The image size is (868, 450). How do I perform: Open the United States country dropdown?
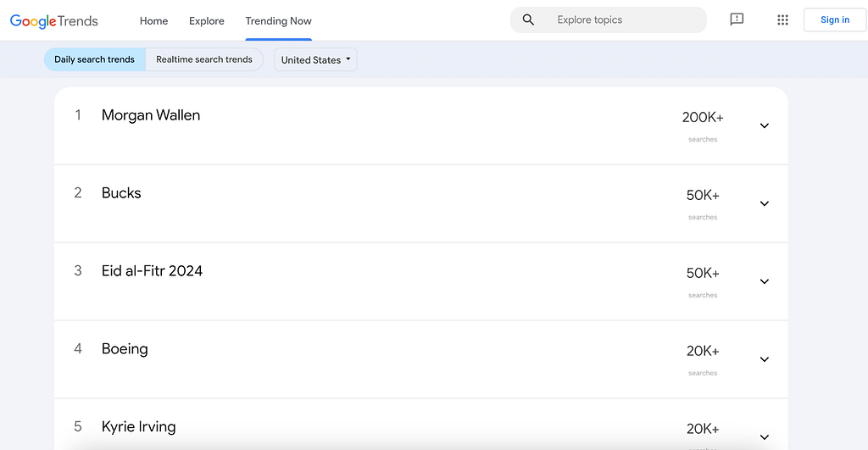[315, 60]
